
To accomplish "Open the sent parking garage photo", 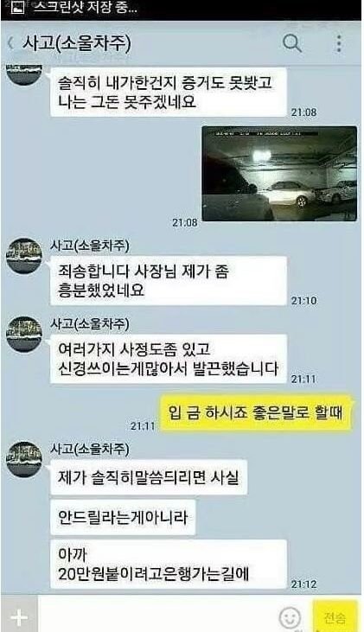I will 279,173.
